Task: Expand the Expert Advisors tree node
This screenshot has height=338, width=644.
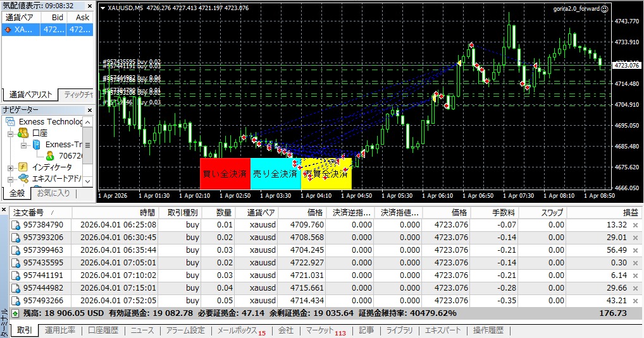Action: [x=10, y=179]
